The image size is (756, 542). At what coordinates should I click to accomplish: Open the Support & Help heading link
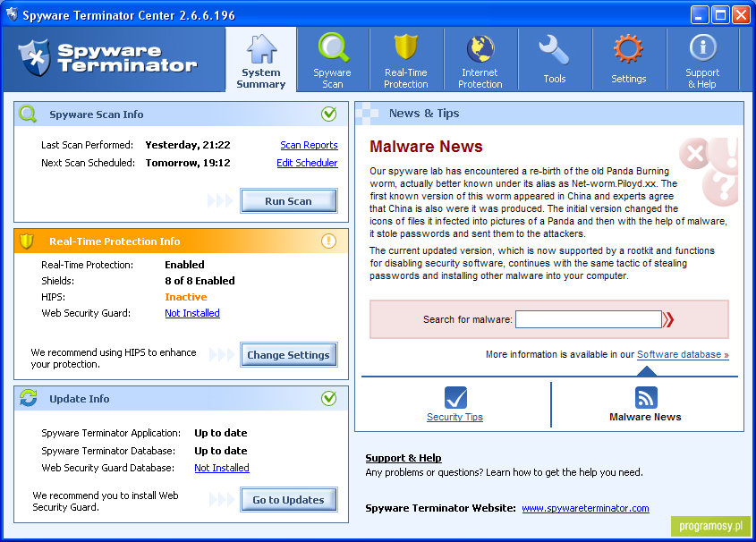point(403,458)
